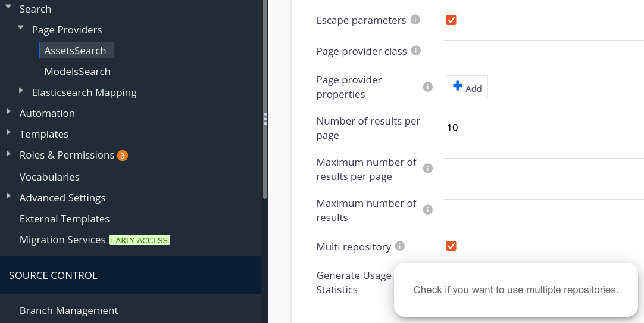The width and height of the screenshot is (644, 323).
Task: Collapse the Page Providers node
Action: coord(21,27)
